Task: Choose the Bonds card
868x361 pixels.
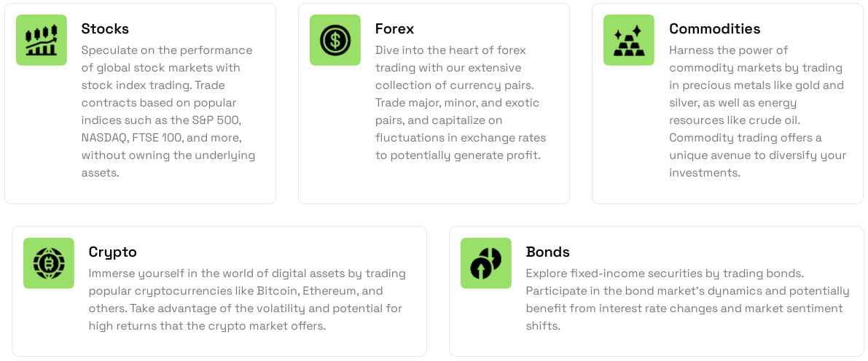Action: coord(657,291)
